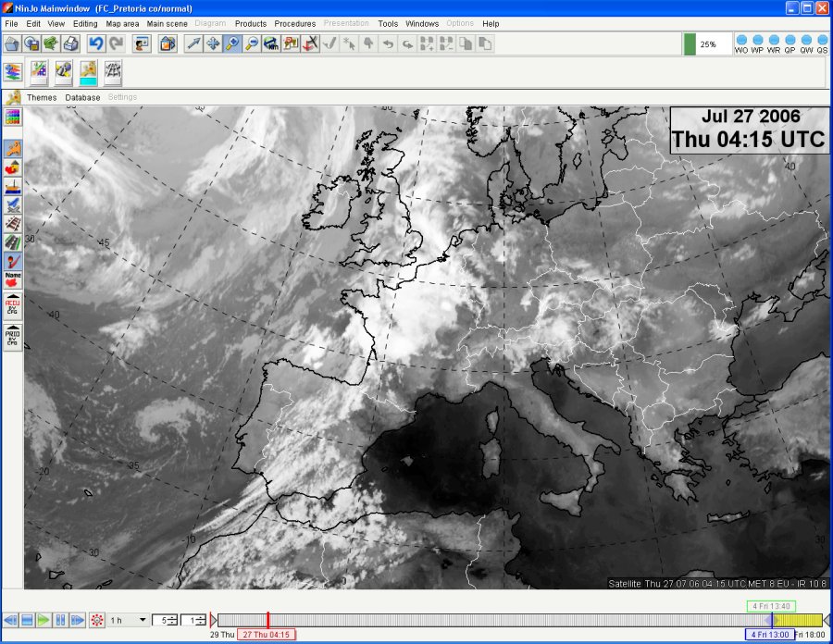833x644 pixels.
Task: Click the 25% progress indicator
Action: click(708, 44)
